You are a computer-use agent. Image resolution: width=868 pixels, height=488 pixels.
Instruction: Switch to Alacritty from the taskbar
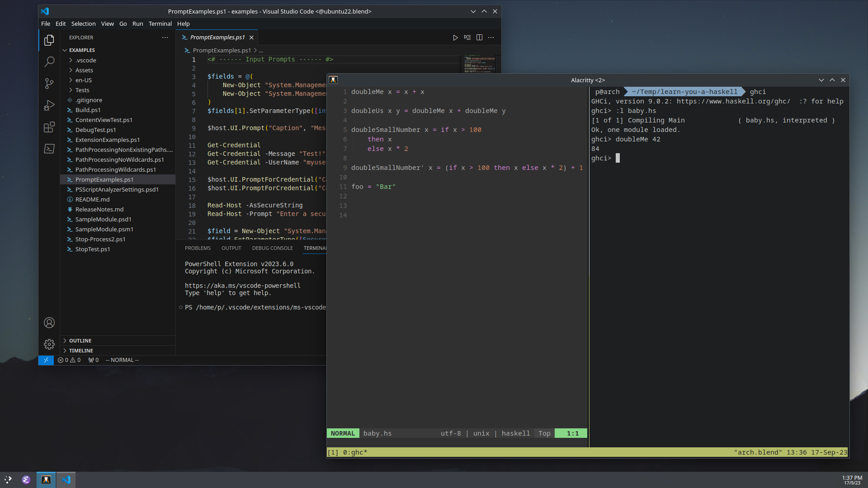click(x=46, y=480)
